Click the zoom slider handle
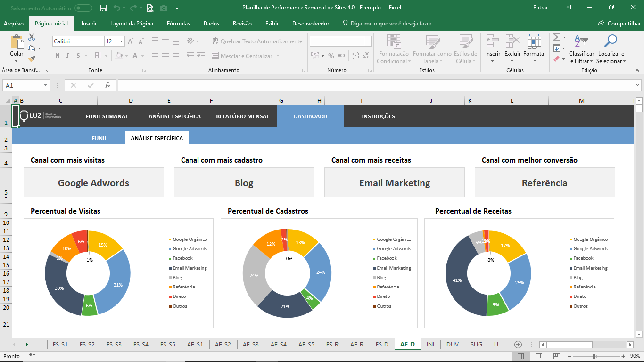The image size is (644, 362). [x=594, y=356]
